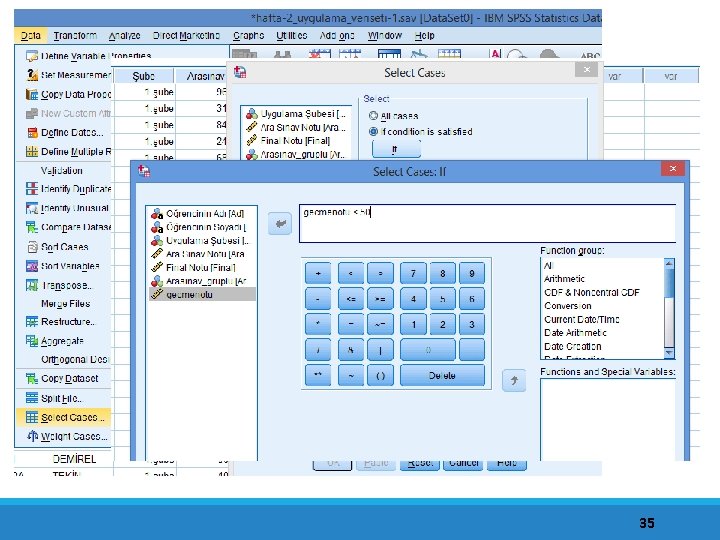Select Date Arithmetic function group
Screen dimensions: 720x540
point(575,332)
